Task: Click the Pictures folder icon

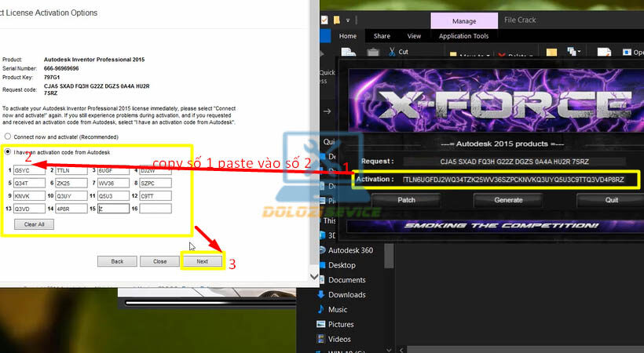Action: point(320,324)
